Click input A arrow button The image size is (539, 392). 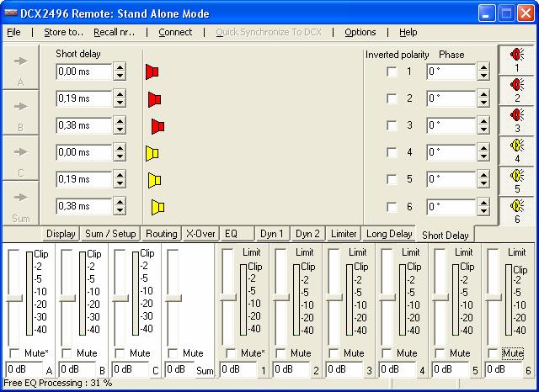click(x=20, y=67)
